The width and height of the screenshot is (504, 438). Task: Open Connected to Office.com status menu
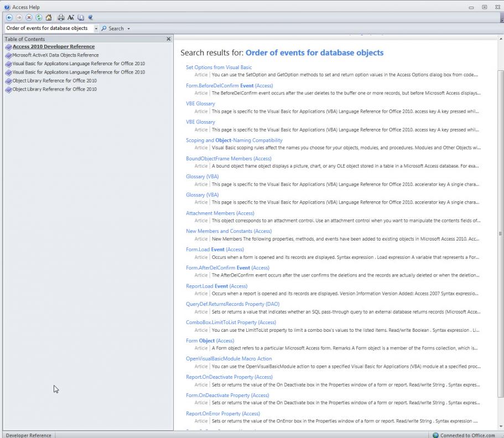464,435
